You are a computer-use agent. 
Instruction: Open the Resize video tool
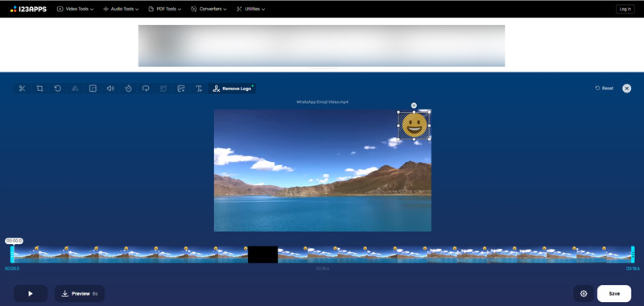click(93, 89)
